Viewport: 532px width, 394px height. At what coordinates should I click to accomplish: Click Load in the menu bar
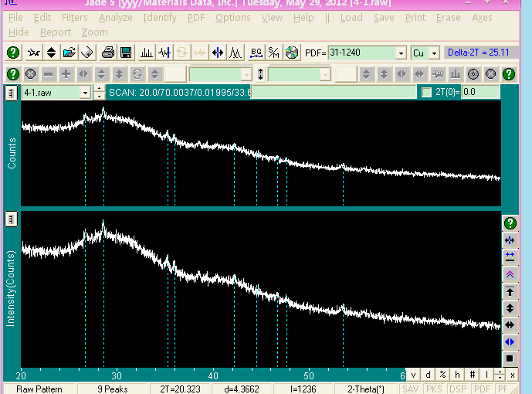(351, 18)
